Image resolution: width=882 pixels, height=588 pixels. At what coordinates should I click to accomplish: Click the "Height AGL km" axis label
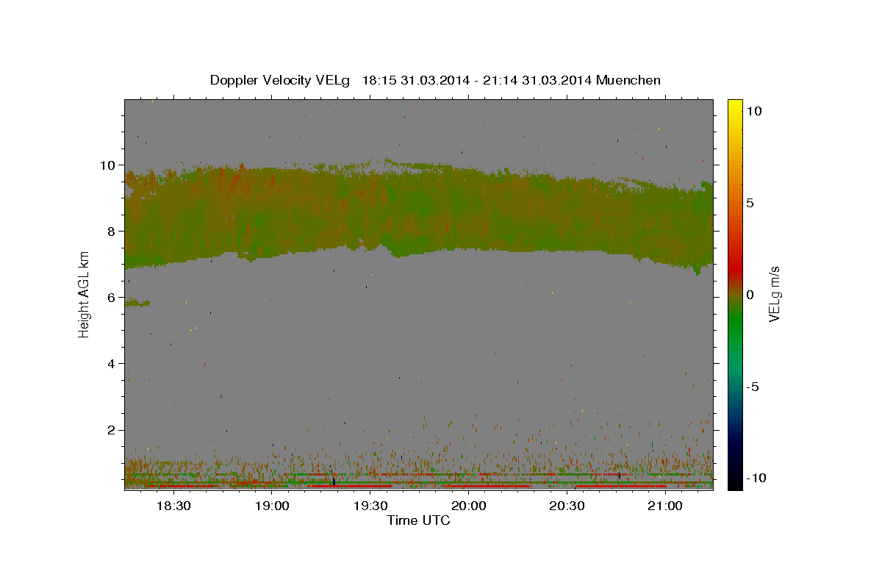tap(85, 294)
